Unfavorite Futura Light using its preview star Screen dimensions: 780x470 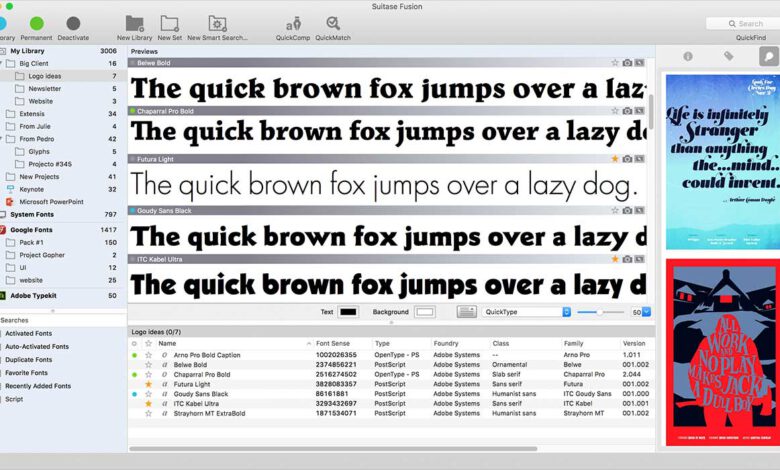click(615, 159)
